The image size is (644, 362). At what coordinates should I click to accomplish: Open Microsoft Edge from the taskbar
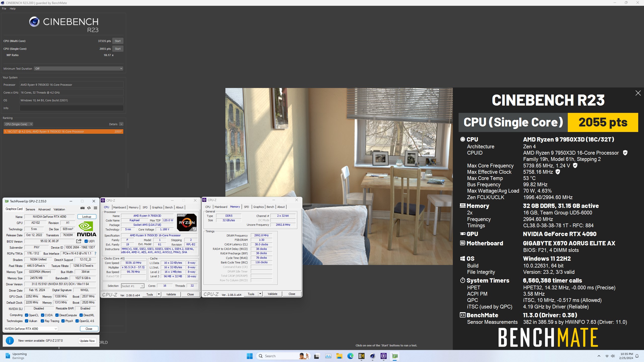350,356
